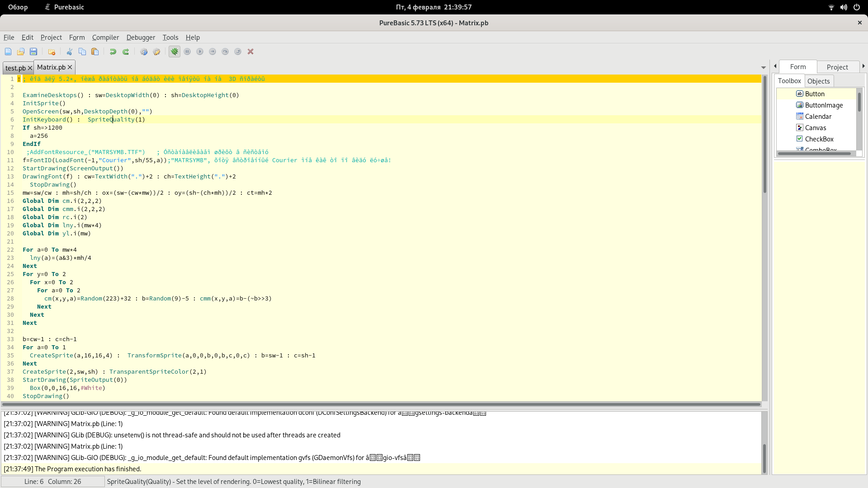The image size is (868, 488).
Task: Select the Toolbox tab
Action: [789, 81]
